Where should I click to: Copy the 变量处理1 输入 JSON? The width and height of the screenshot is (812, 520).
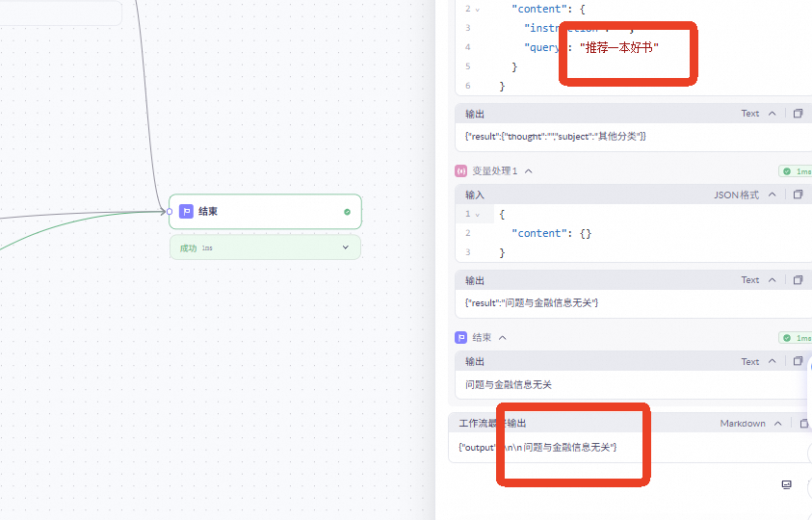tap(798, 195)
